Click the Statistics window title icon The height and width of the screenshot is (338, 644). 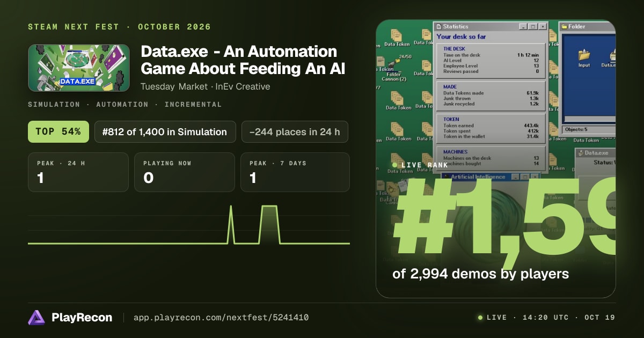click(x=438, y=26)
